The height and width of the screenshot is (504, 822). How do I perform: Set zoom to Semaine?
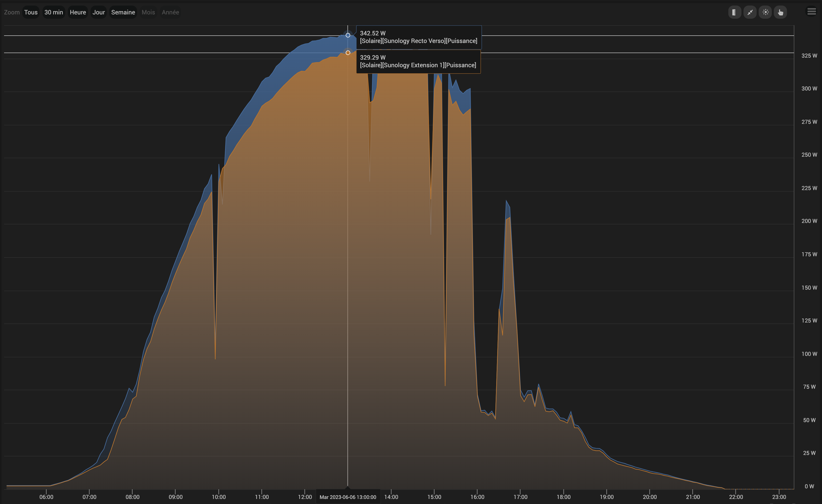coord(123,12)
